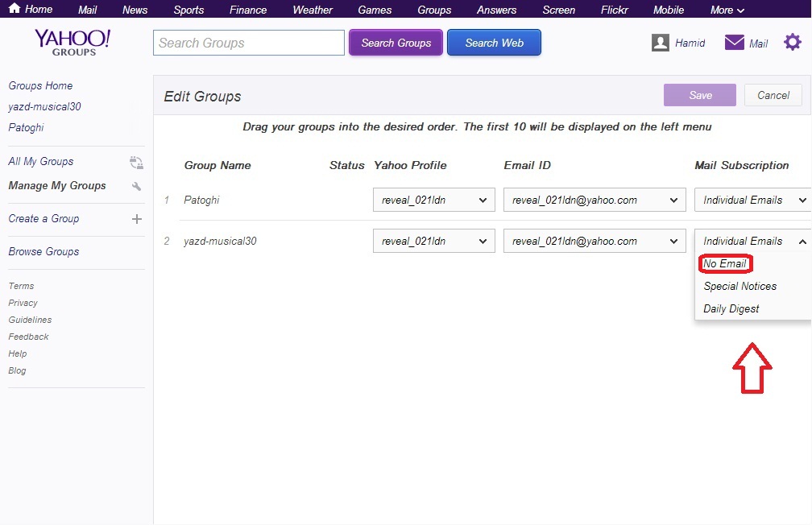Open Mail in top navigation bar
The image size is (812, 525).
(x=87, y=10)
